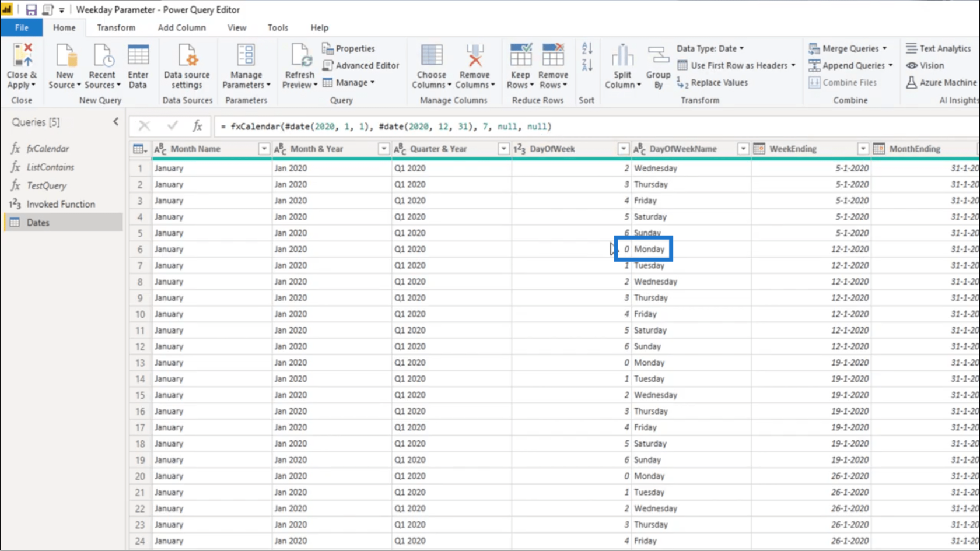Click the Remove Columns icon

pos(475,56)
